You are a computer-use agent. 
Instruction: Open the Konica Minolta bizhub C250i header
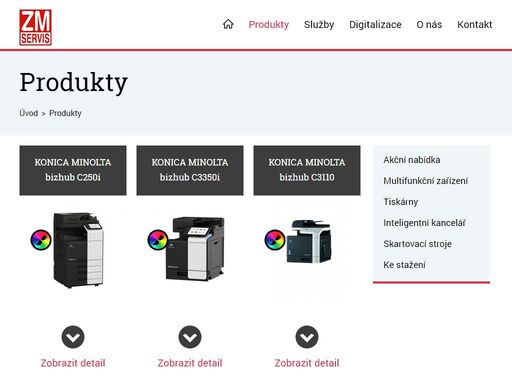(73, 170)
